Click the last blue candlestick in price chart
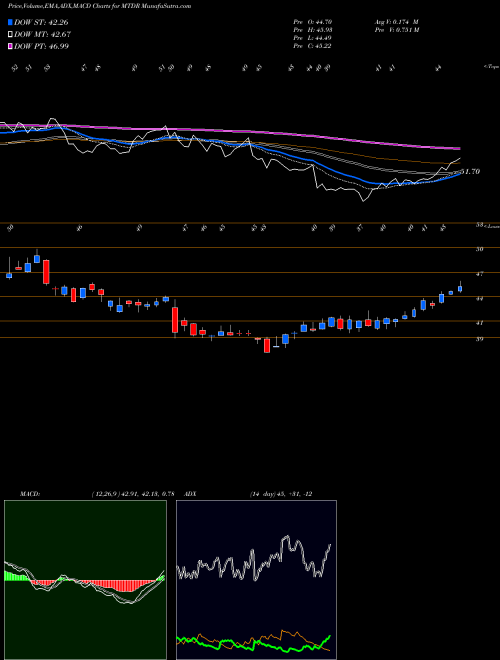 tap(460, 288)
